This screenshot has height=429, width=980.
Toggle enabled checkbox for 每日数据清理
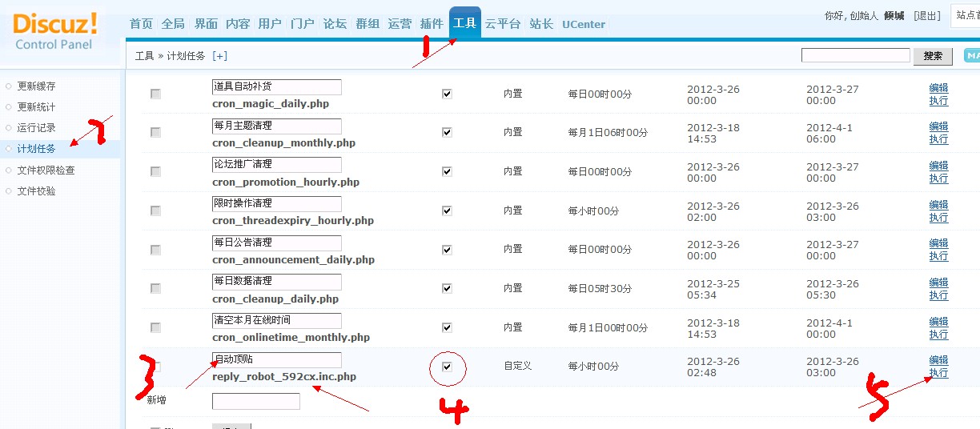point(447,288)
